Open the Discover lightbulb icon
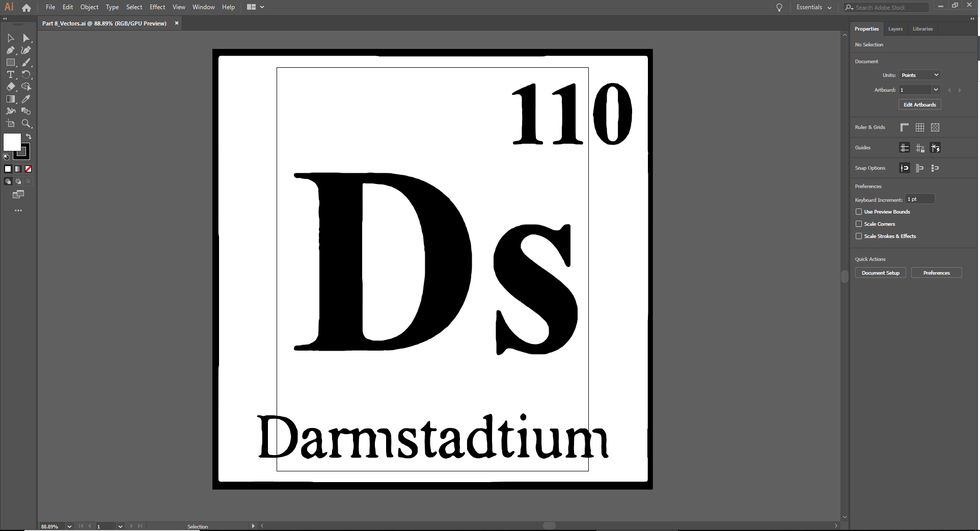 [x=779, y=8]
